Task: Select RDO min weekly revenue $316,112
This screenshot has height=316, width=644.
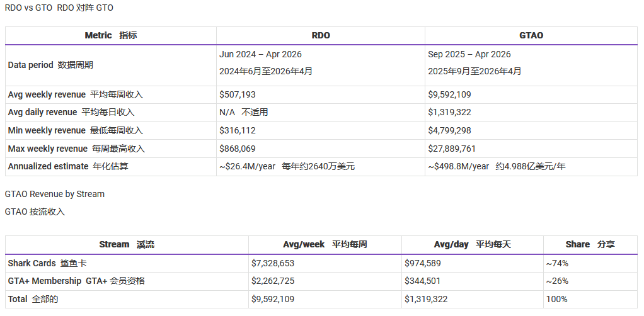Action: point(238,130)
